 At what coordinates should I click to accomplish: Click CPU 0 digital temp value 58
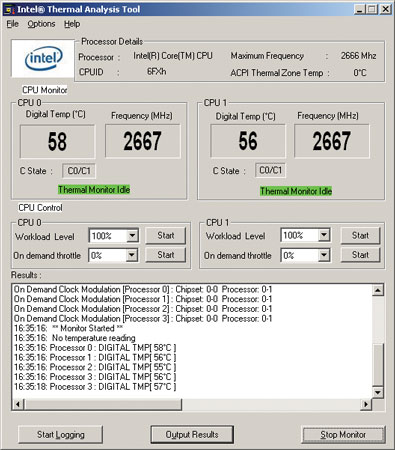[x=57, y=141]
